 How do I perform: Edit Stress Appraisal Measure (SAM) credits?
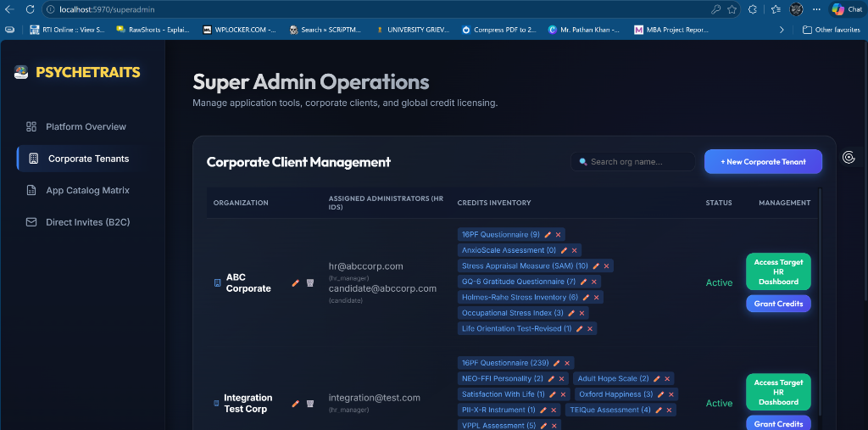pos(596,266)
